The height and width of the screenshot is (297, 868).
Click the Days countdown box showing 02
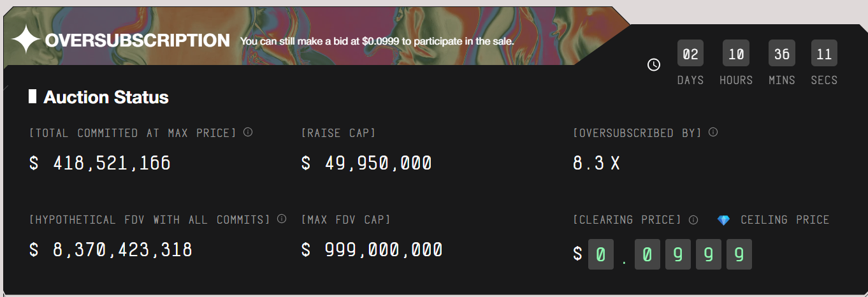690,54
